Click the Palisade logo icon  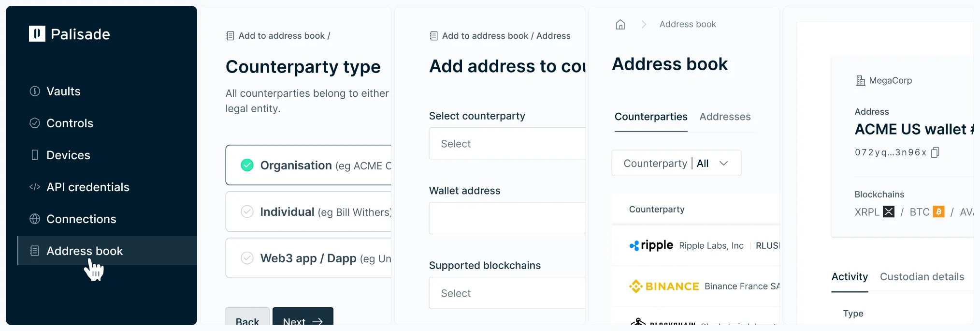(37, 34)
